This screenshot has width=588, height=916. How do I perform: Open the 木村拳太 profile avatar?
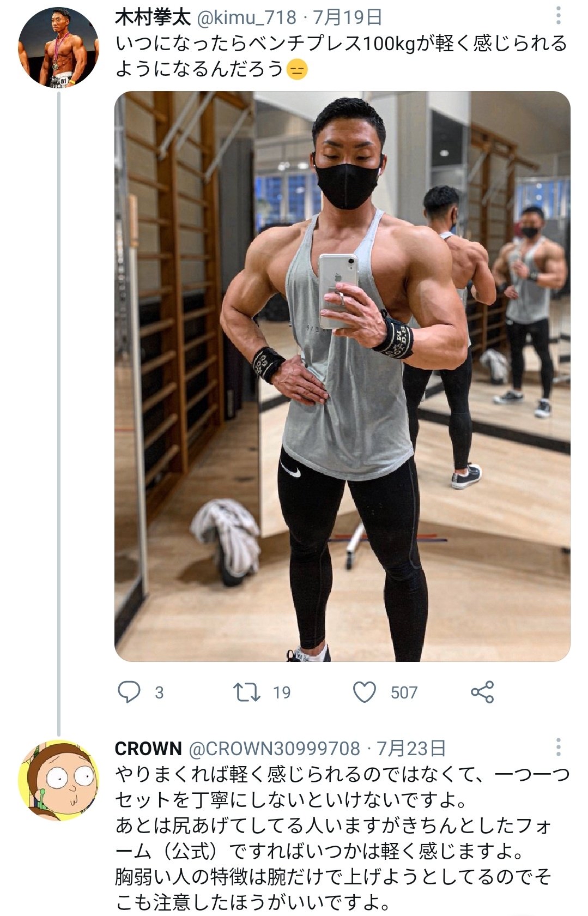pyautogui.click(x=58, y=47)
